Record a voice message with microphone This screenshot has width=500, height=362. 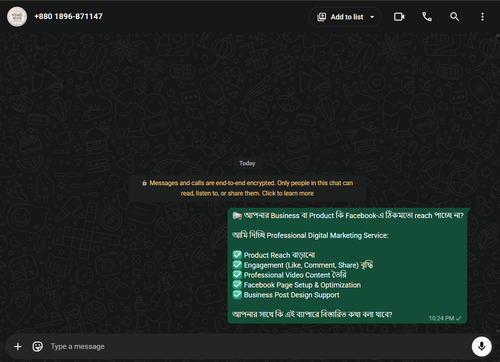click(x=481, y=347)
